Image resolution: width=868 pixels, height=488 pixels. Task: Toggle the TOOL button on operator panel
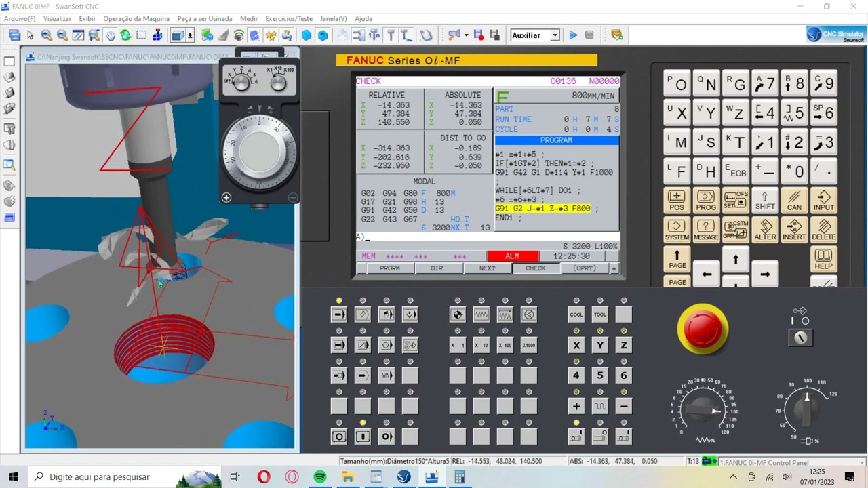click(600, 314)
